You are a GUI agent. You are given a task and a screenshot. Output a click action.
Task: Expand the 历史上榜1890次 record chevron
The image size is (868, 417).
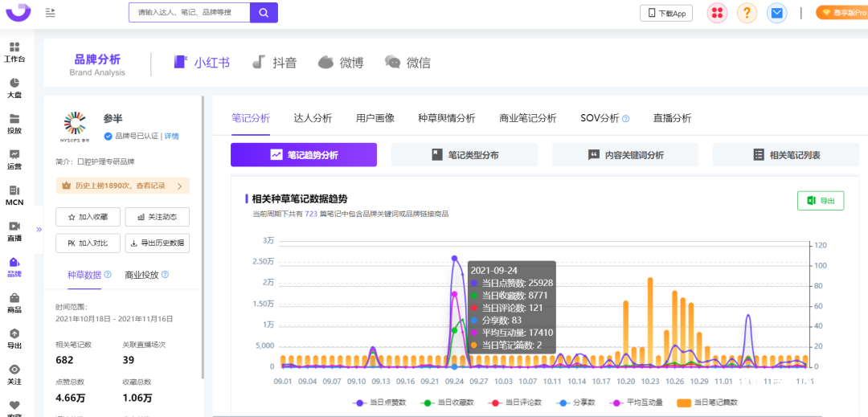pos(178,186)
